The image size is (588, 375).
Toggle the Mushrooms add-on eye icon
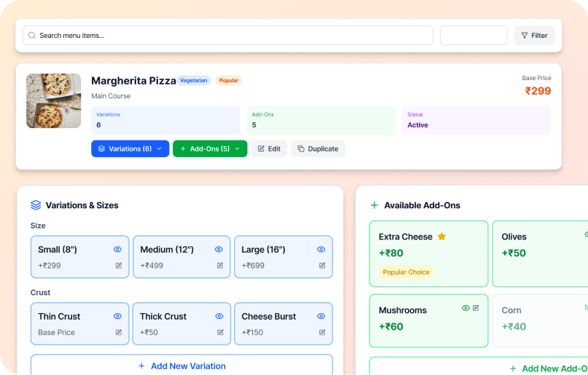click(466, 308)
